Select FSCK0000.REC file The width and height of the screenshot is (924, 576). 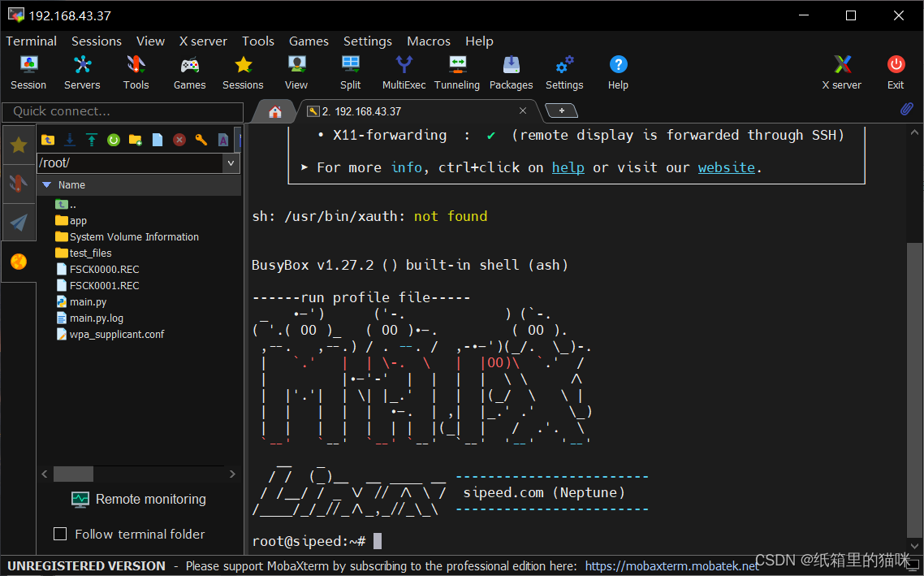pyautogui.click(x=97, y=270)
